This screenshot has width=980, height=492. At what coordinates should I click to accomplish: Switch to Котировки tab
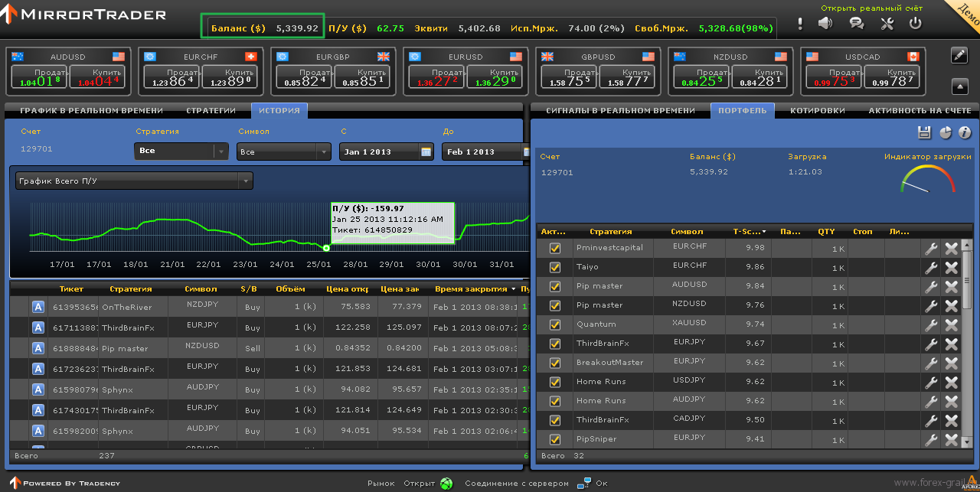pyautogui.click(x=818, y=110)
